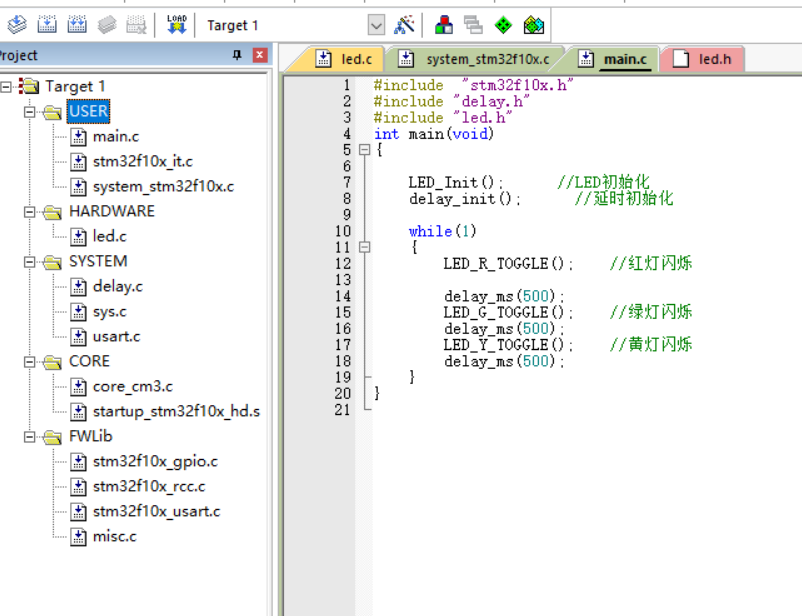802x616 pixels.
Task: Select stm32f10x_gpio.c in the project tree
Action: (x=155, y=461)
